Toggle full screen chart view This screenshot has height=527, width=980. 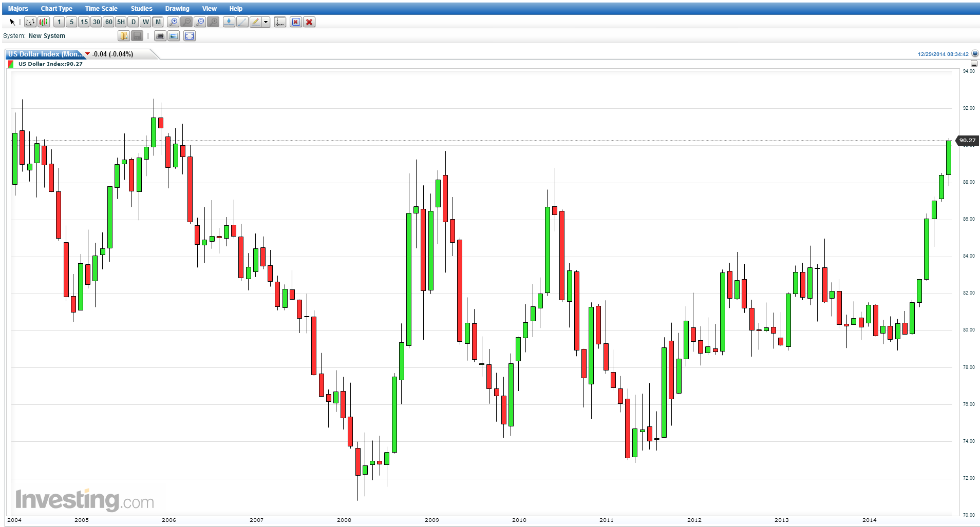coord(190,36)
